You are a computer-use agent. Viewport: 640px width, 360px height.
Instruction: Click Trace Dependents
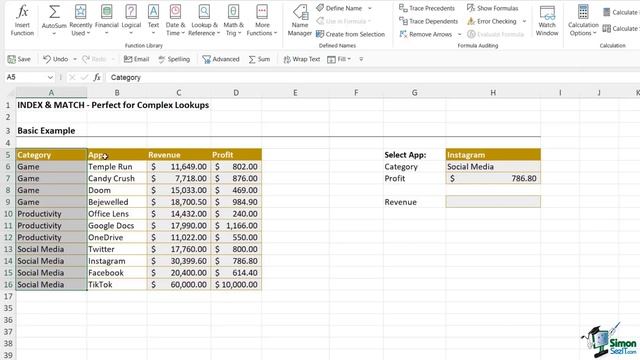pyautogui.click(x=428, y=21)
